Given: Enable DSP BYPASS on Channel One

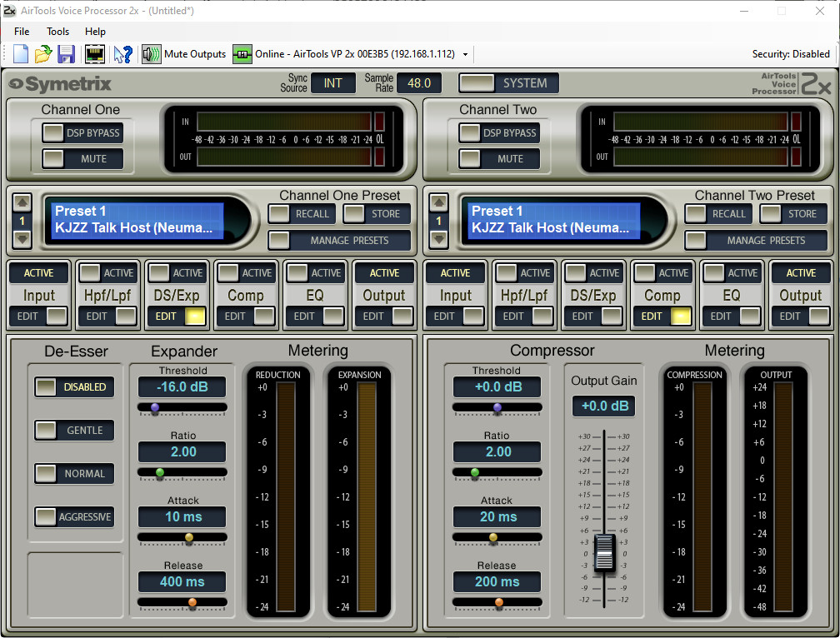Looking at the screenshot, I should coord(82,133).
